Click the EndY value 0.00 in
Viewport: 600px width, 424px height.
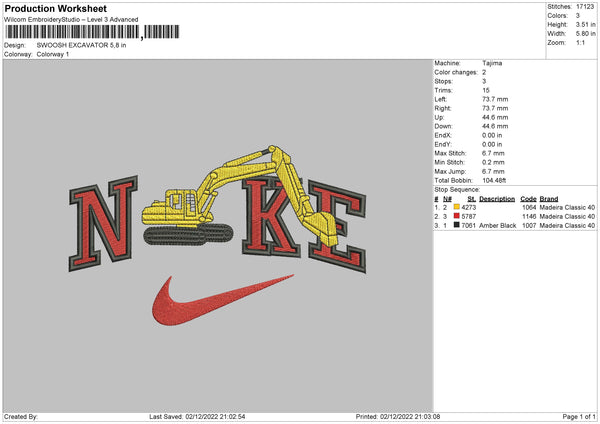(x=492, y=144)
